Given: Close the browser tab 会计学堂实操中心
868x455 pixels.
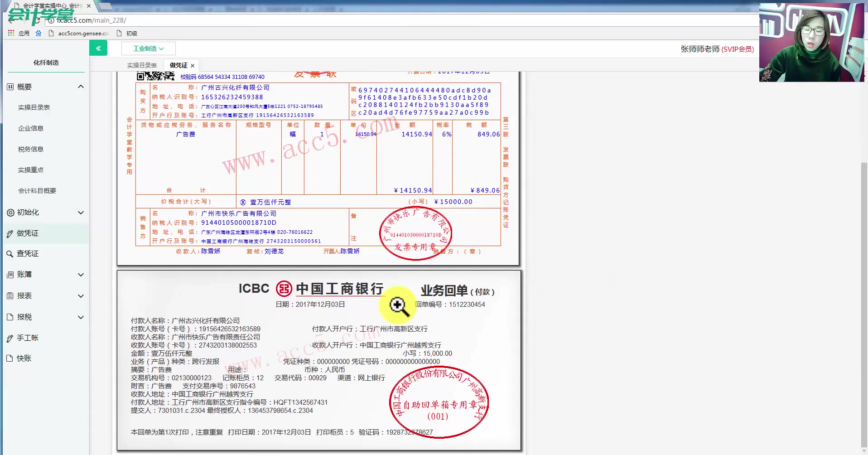Looking at the screenshot, I should (88, 6).
